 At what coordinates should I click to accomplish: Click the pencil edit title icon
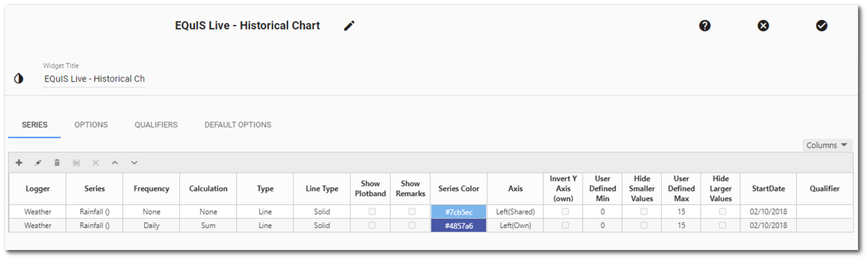click(x=349, y=26)
